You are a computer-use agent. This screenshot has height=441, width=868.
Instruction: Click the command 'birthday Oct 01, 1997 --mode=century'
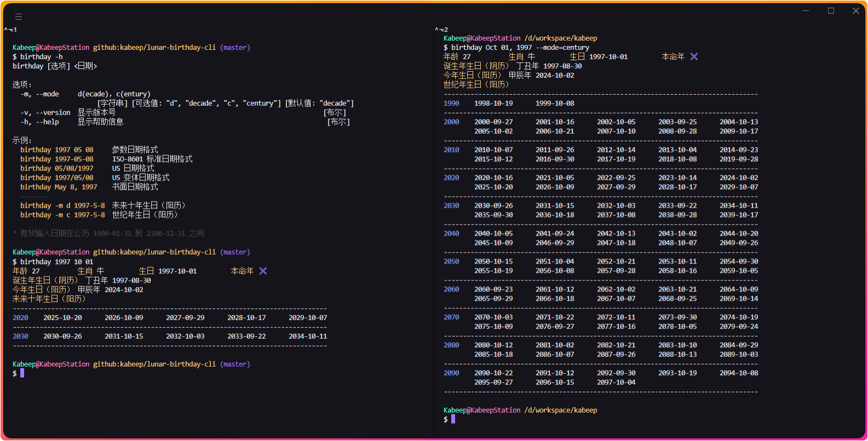520,48
